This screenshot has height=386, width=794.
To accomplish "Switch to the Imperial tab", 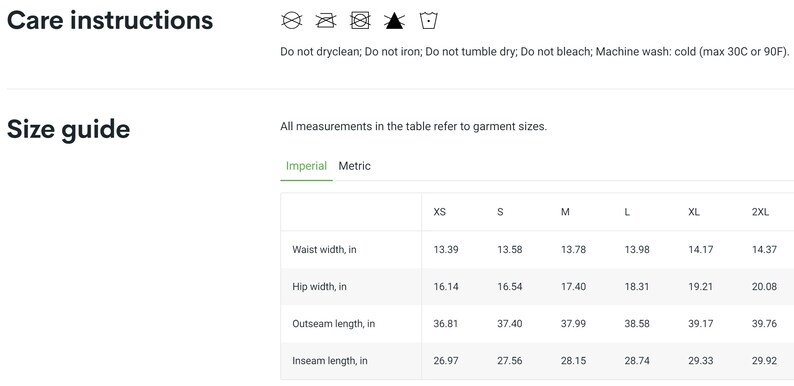I will pyautogui.click(x=306, y=166).
